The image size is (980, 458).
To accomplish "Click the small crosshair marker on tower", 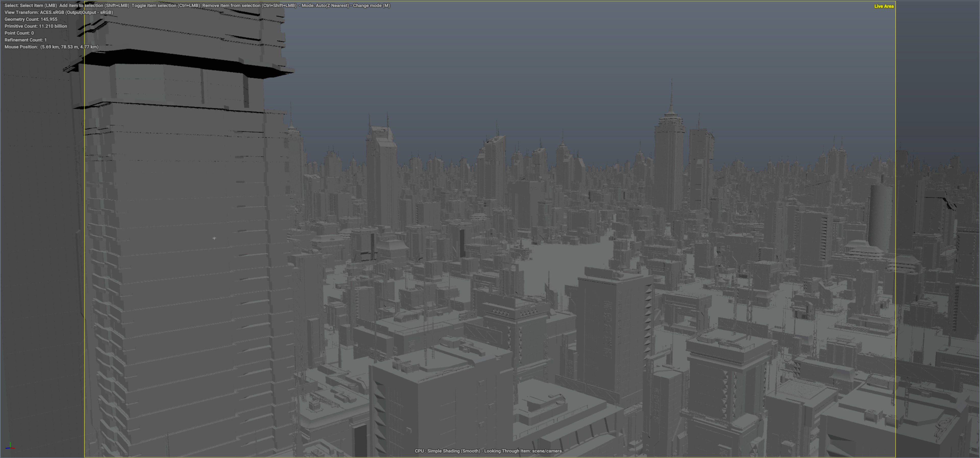I will click(x=214, y=238).
